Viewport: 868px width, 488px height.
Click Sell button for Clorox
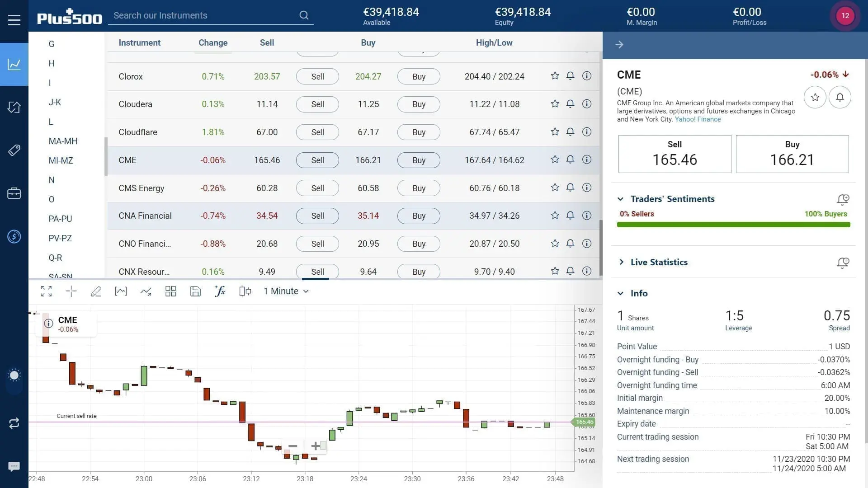pyautogui.click(x=317, y=76)
